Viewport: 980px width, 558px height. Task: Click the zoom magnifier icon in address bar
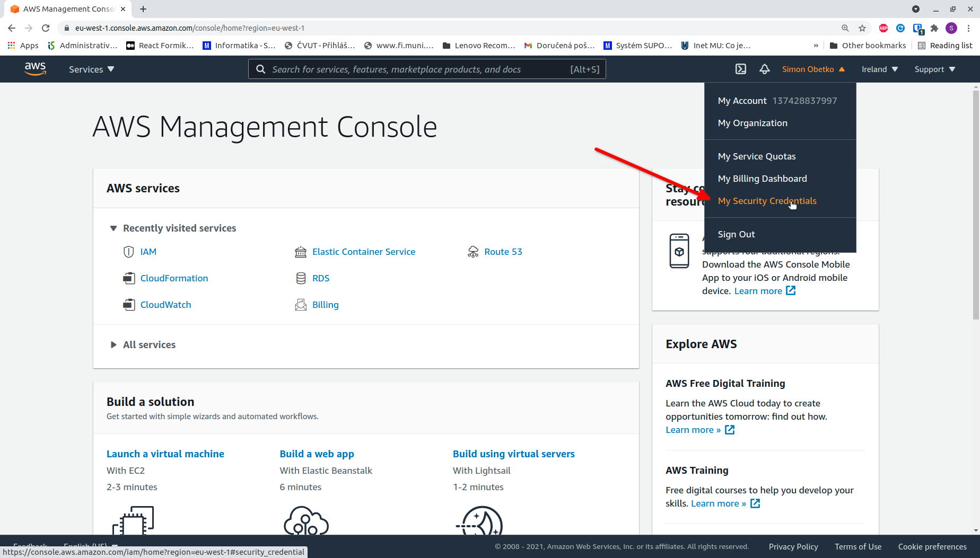[845, 28]
